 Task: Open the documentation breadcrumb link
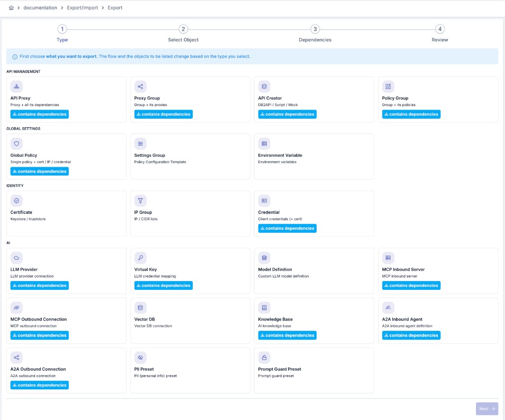(40, 8)
